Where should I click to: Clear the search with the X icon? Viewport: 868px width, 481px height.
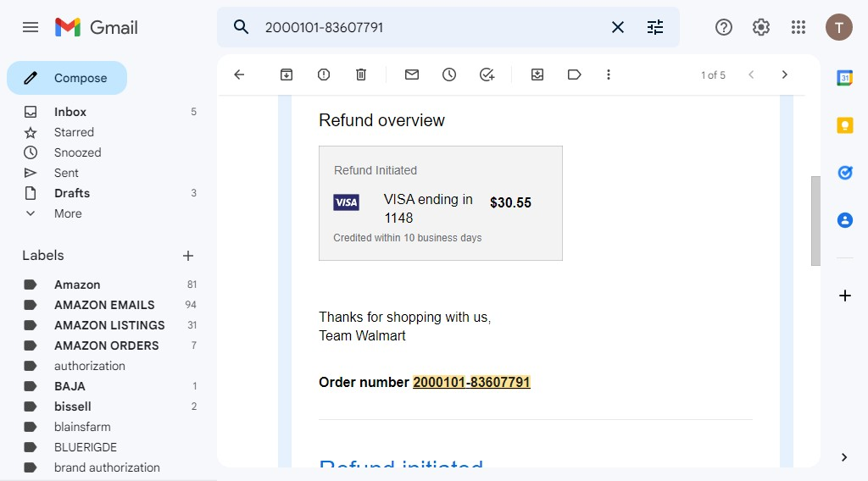coord(618,27)
